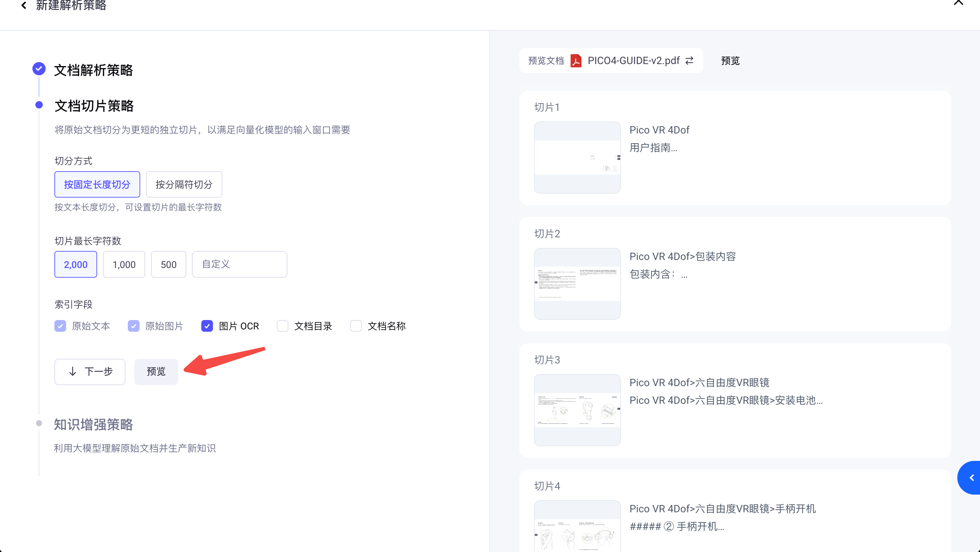The width and height of the screenshot is (980, 552).
Task: Open the 切片1 page thumbnail
Action: 577,158
